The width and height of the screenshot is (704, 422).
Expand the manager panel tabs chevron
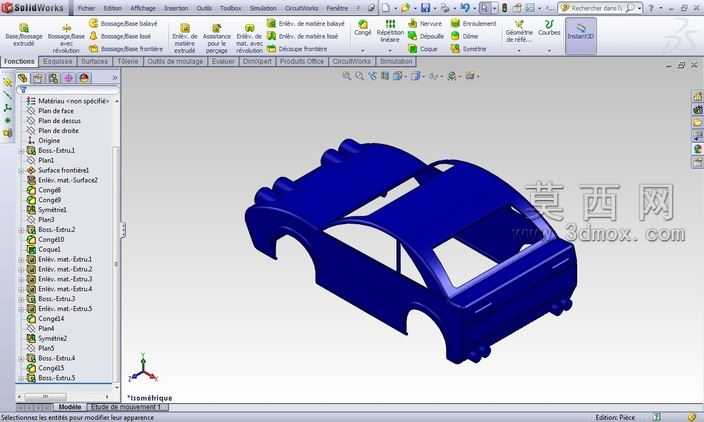click(x=114, y=78)
